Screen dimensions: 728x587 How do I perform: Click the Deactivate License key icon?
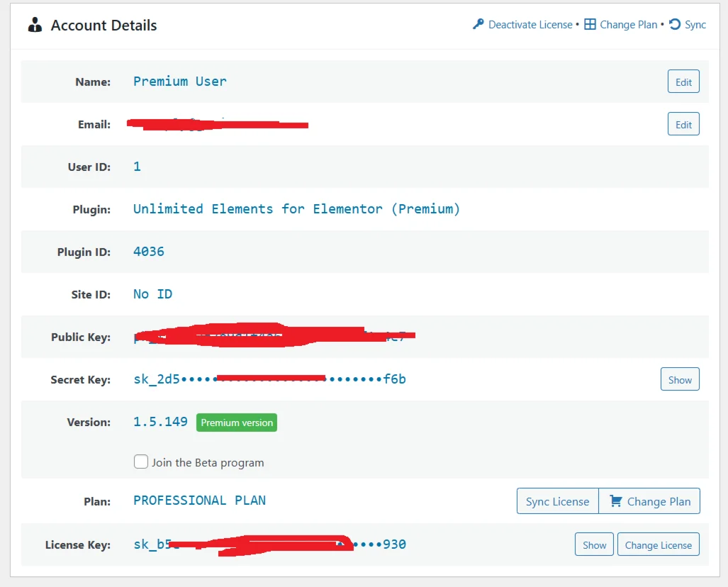478,24
